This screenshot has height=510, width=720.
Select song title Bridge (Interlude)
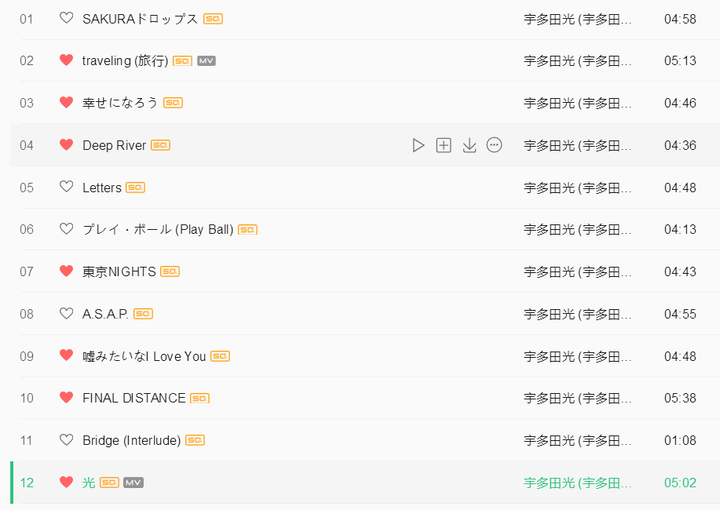(132, 440)
